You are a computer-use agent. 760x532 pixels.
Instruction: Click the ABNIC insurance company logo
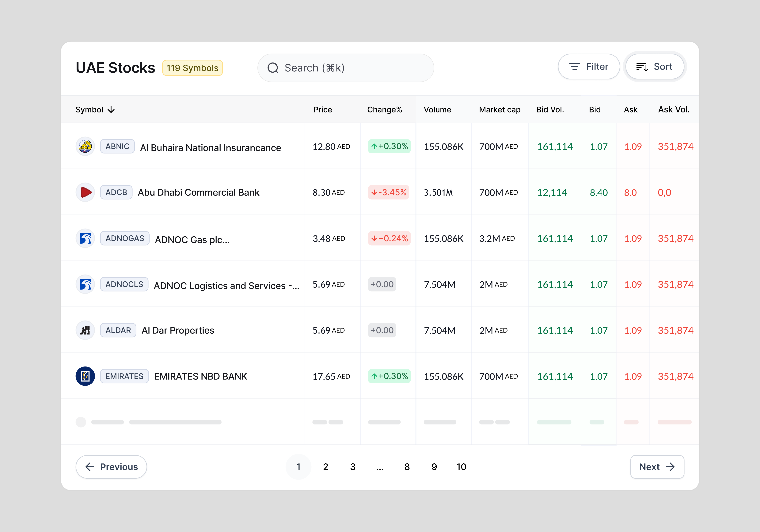pos(85,146)
